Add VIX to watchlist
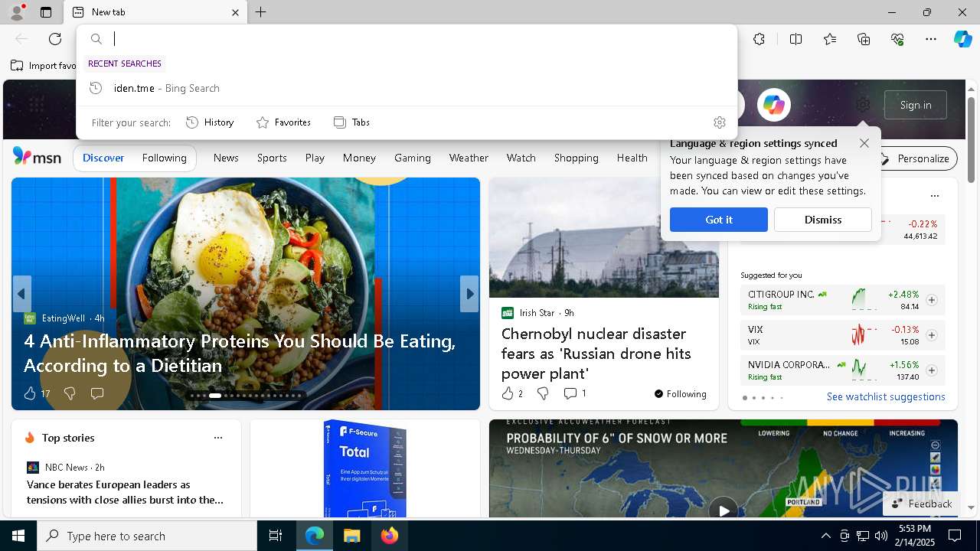Viewport: 980px width, 551px height. point(931,335)
